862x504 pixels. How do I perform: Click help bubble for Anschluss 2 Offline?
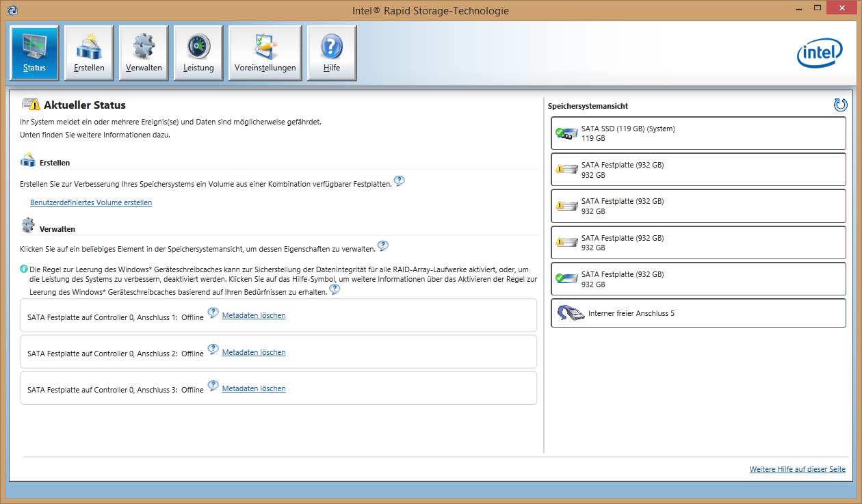[213, 349]
